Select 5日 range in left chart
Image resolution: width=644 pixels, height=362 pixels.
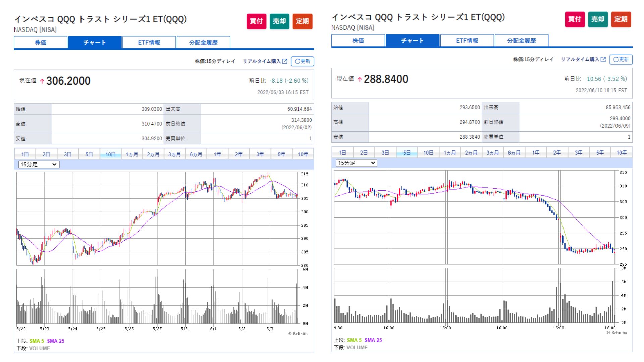(x=89, y=154)
